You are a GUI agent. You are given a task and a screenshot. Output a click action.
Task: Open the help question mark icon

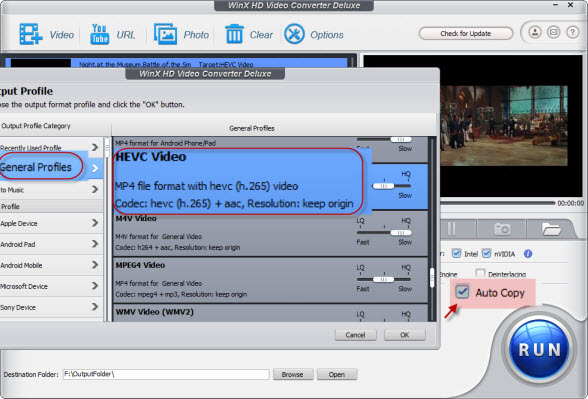(x=572, y=32)
